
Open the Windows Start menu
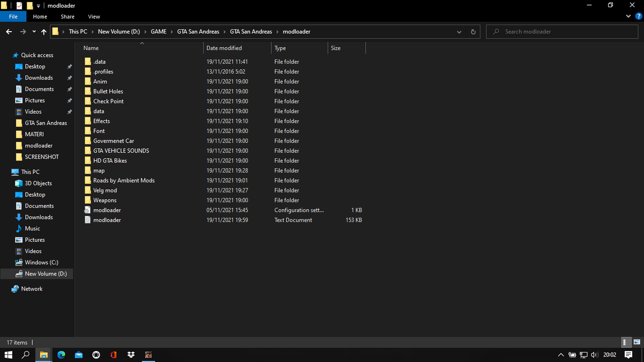click(x=9, y=354)
